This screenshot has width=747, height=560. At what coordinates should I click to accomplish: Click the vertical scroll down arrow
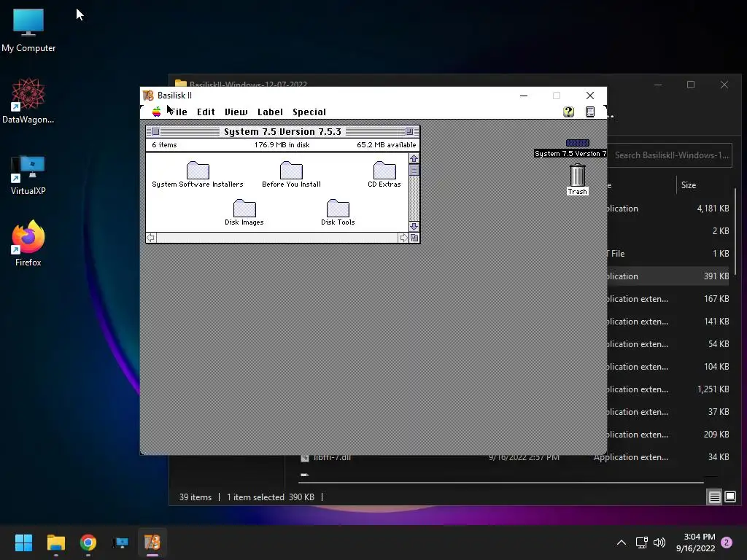tap(414, 227)
